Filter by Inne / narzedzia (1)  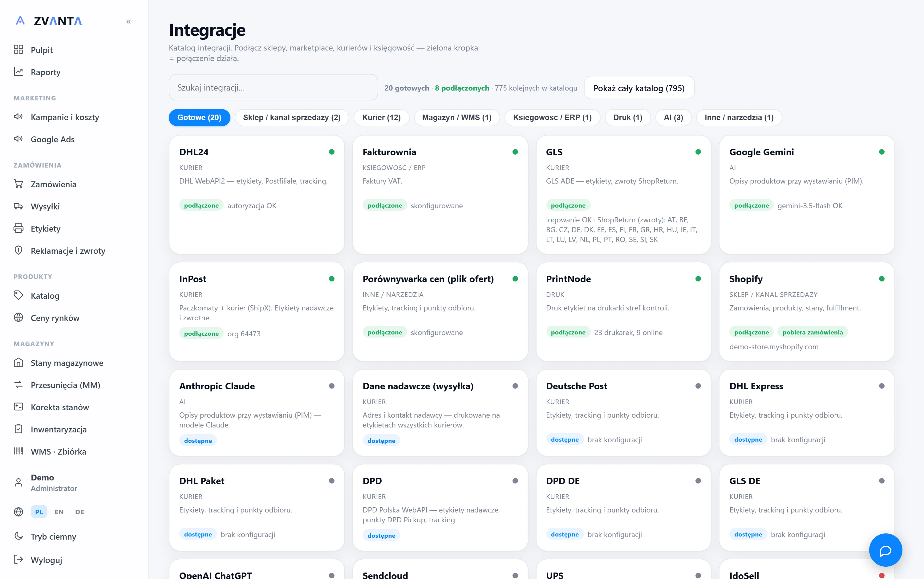point(739,118)
